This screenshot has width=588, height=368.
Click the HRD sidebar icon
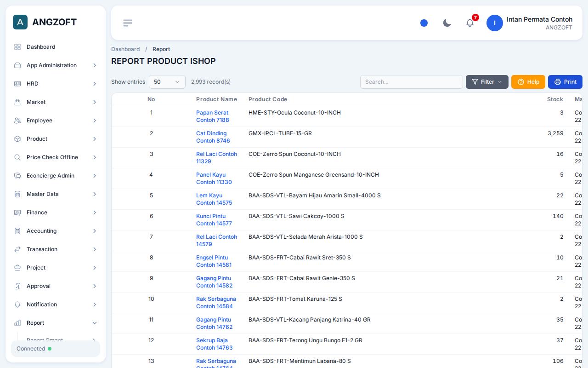click(17, 84)
